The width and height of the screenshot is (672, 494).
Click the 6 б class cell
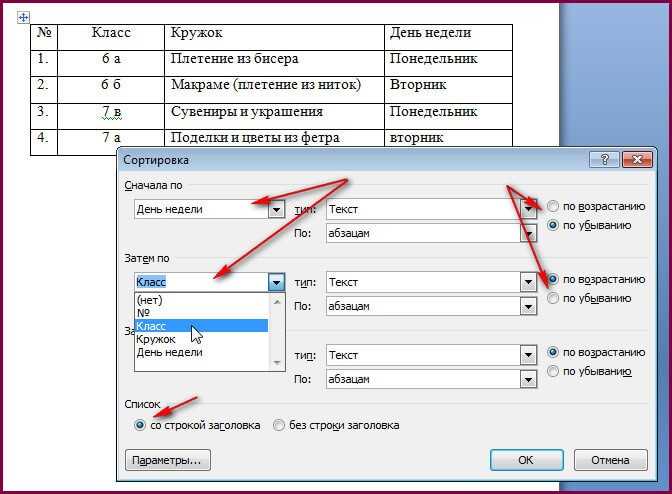tap(111, 90)
